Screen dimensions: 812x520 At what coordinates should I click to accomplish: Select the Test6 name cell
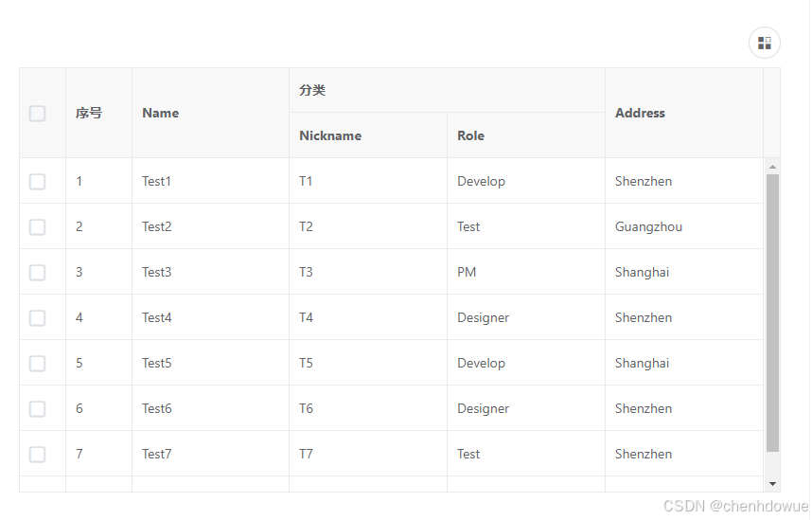click(x=210, y=408)
